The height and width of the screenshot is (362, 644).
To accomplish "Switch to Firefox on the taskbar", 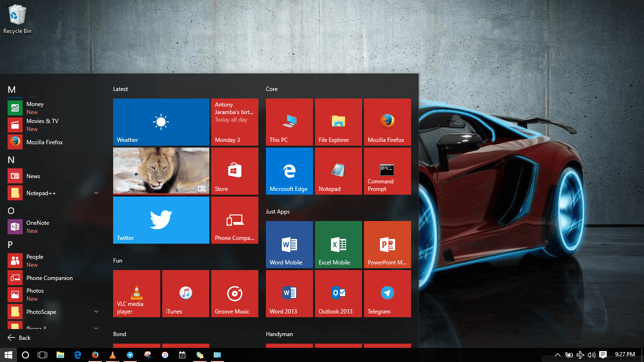I will [x=95, y=355].
